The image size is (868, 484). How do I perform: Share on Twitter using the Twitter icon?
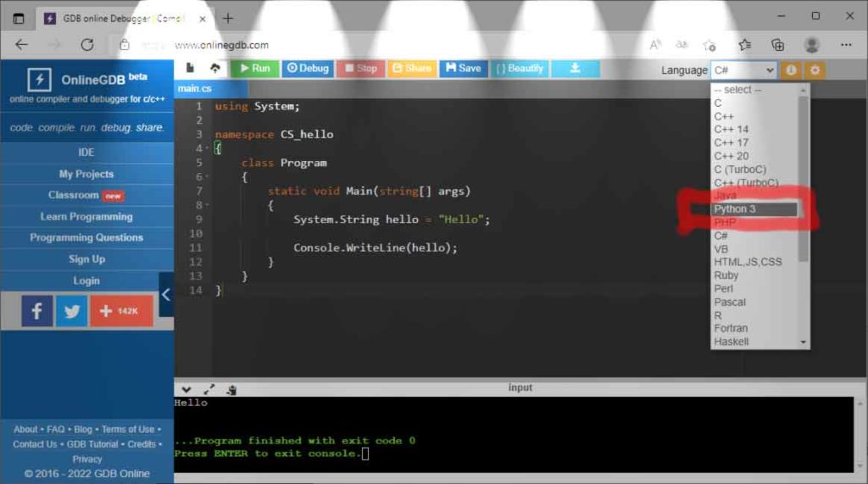click(x=72, y=311)
